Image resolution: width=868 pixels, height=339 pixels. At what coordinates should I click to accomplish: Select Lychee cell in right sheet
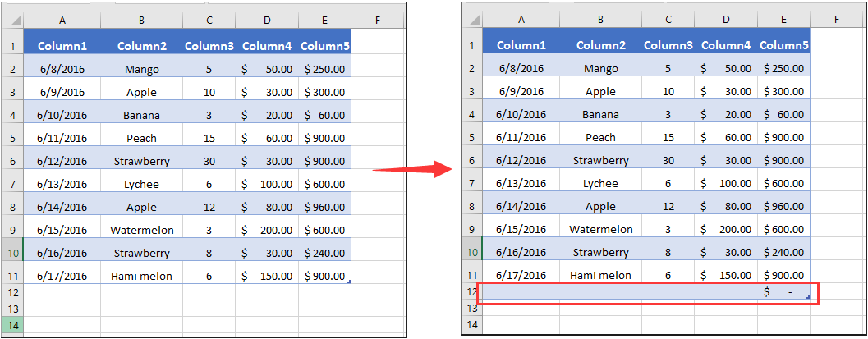[x=600, y=184]
